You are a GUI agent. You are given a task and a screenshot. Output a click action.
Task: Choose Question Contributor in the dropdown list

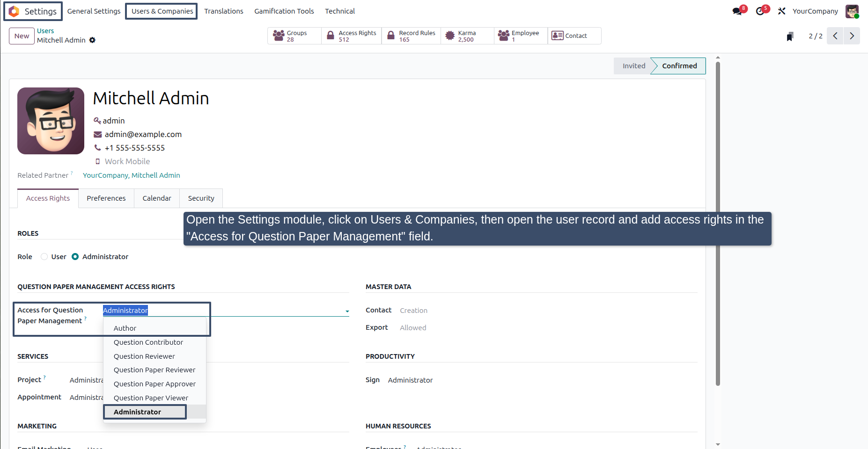pos(154,342)
